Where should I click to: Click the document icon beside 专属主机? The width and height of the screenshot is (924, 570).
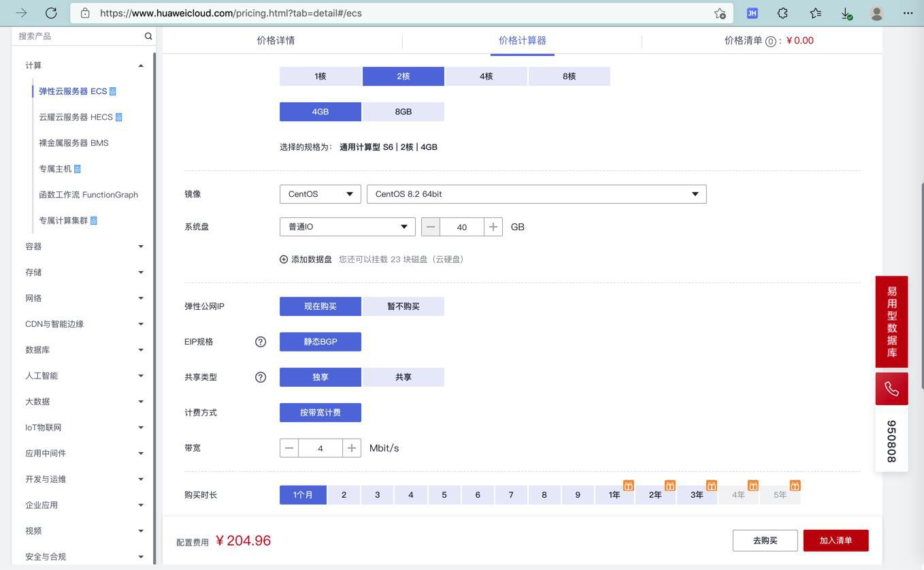tap(77, 169)
